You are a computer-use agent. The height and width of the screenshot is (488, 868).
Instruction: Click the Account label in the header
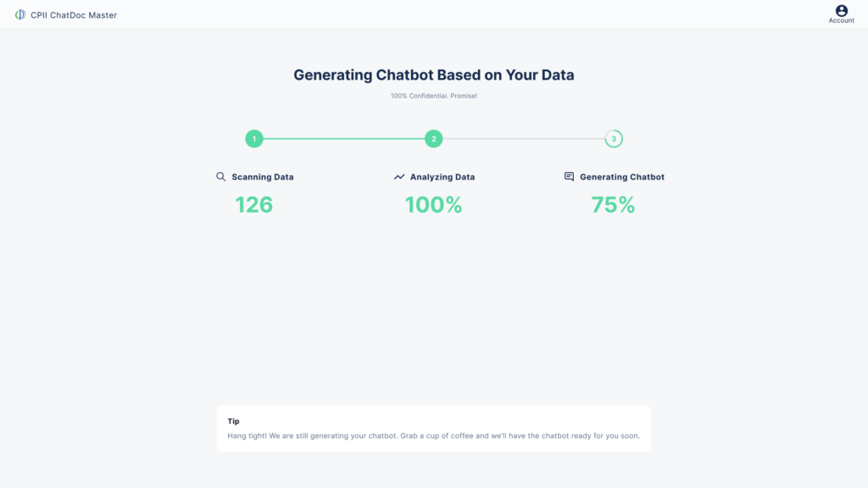click(x=841, y=21)
